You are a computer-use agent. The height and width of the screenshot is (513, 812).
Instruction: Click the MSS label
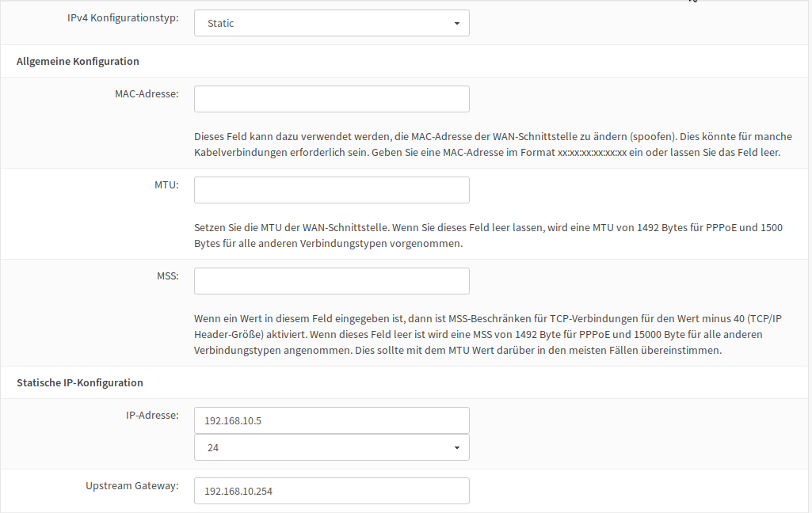[167, 276]
